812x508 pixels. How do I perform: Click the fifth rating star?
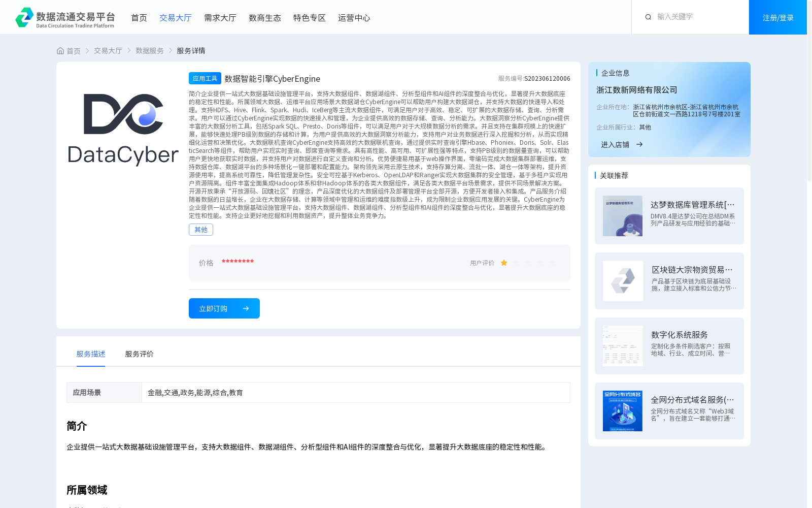tap(553, 263)
